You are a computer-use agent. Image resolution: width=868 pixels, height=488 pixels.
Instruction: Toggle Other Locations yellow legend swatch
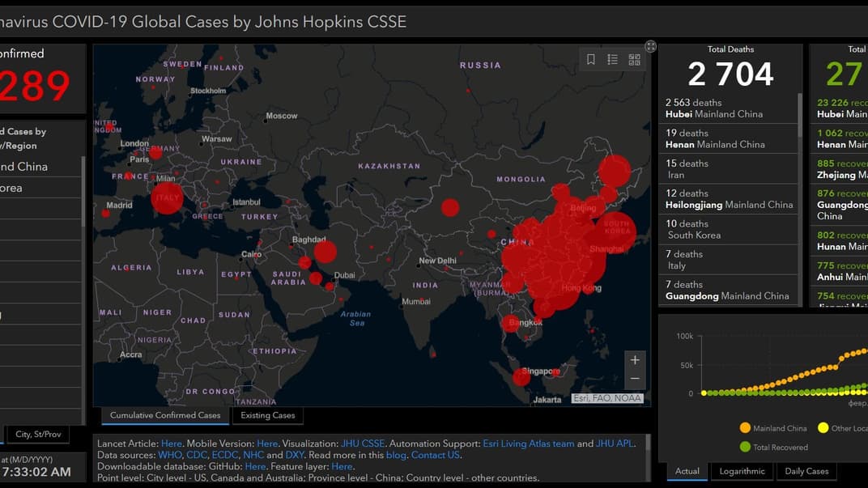click(x=823, y=427)
